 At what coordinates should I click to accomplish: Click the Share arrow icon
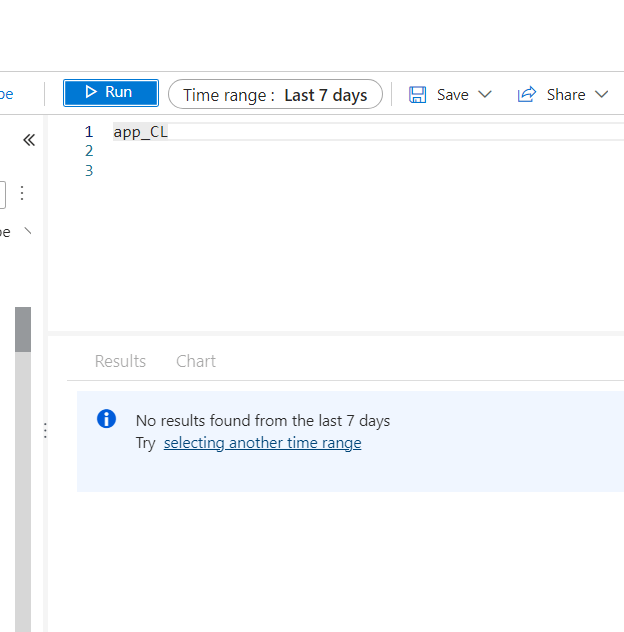click(527, 94)
